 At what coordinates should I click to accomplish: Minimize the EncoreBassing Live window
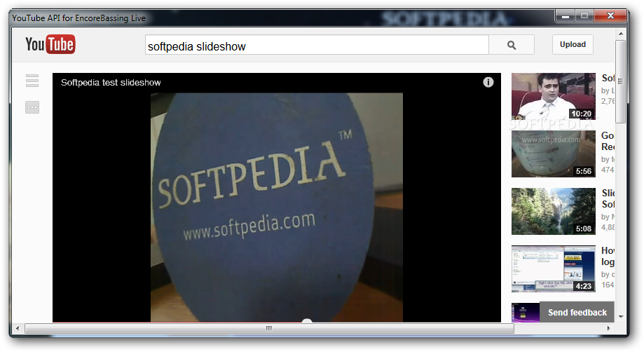point(566,16)
